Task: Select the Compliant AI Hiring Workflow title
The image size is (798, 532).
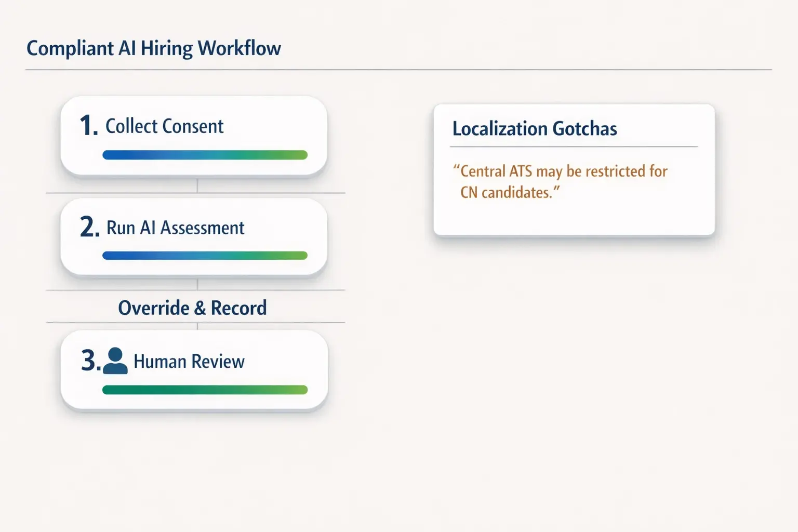Action: (154, 48)
